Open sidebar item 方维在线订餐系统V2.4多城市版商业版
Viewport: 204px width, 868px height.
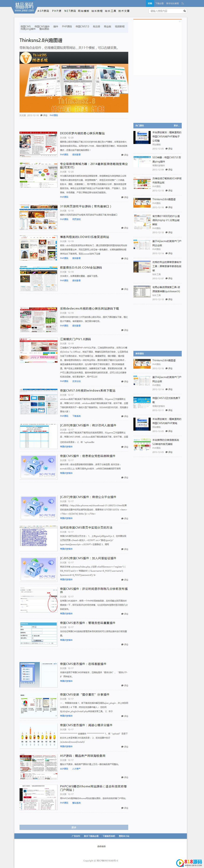point(167,180)
